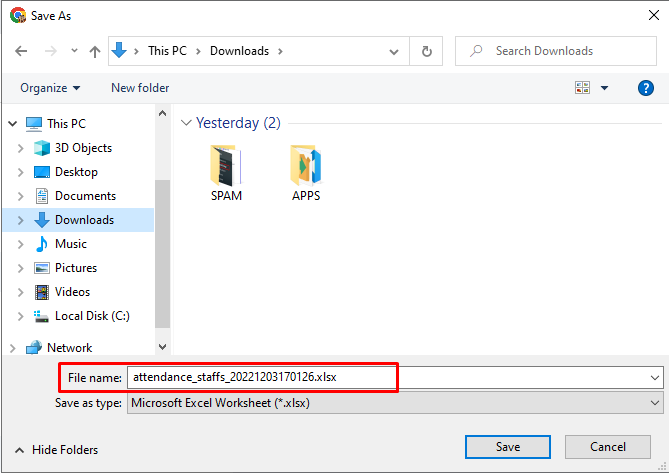Collapse the This PC tree node
Viewport: 669px width, 473px height.
point(12,124)
